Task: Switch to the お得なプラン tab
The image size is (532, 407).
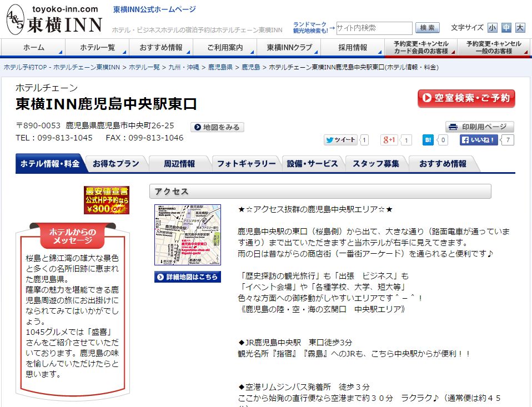Action: [x=116, y=164]
